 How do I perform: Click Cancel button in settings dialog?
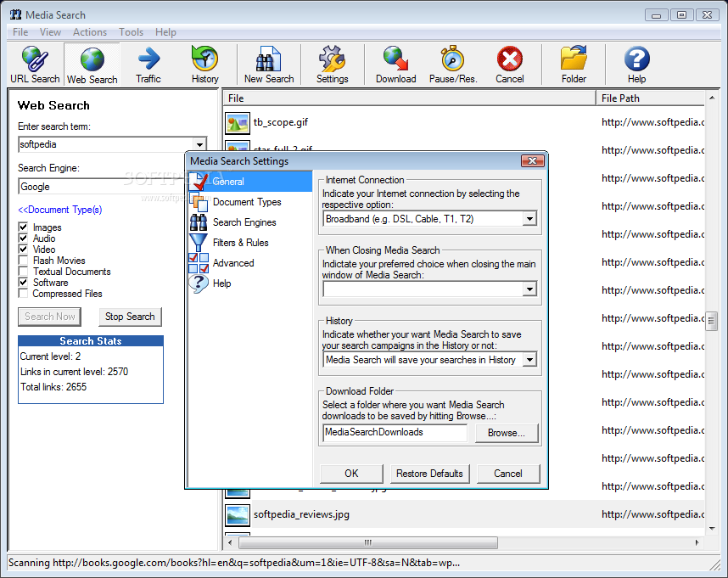(508, 474)
